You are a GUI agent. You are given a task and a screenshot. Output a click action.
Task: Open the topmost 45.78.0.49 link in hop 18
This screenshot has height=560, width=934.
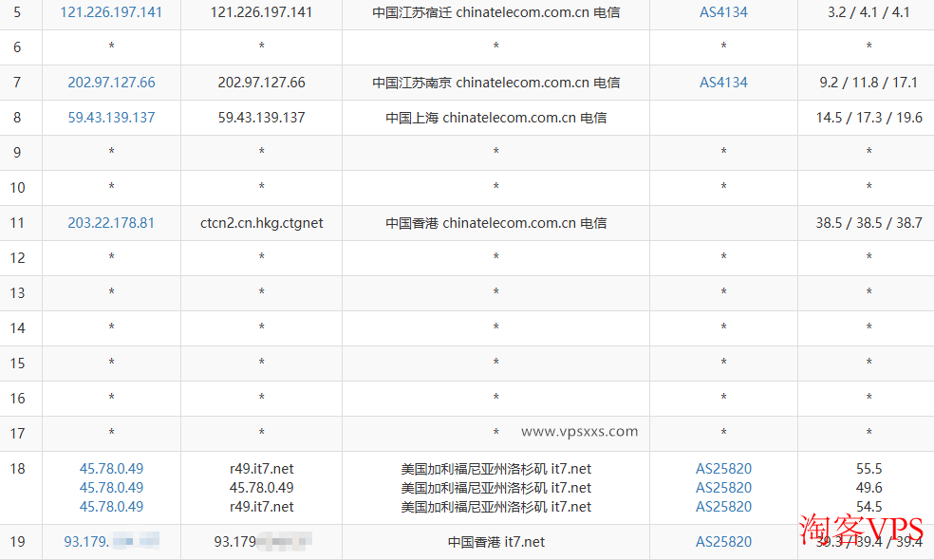tap(111, 469)
